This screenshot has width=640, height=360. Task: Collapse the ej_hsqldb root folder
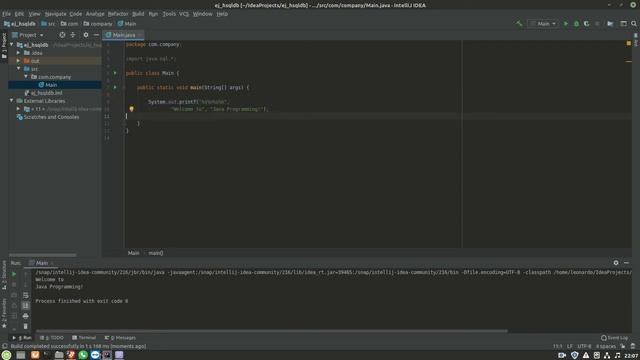pyautogui.click(x=12, y=45)
